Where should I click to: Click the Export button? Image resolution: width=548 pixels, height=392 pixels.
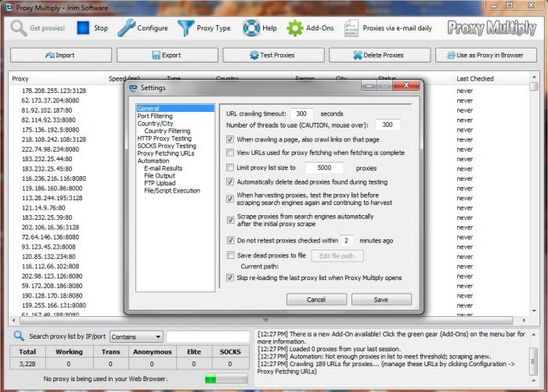(x=167, y=56)
